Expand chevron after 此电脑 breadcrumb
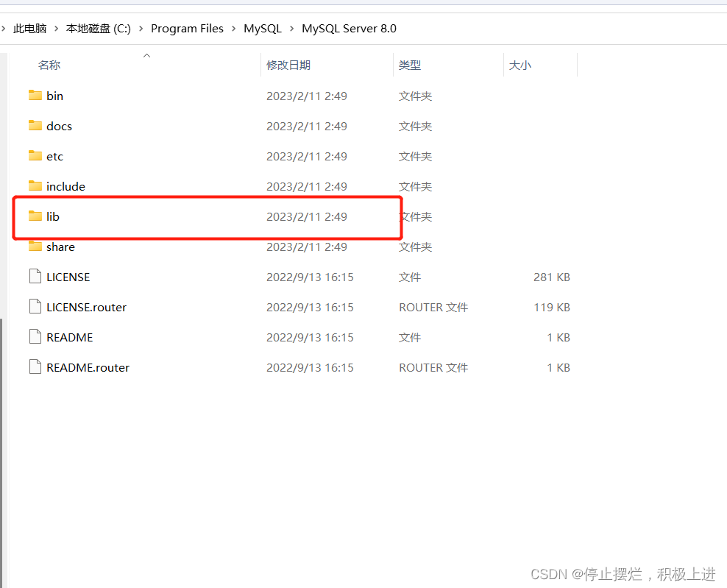The height and width of the screenshot is (588, 727). pyautogui.click(x=56, y=28)
